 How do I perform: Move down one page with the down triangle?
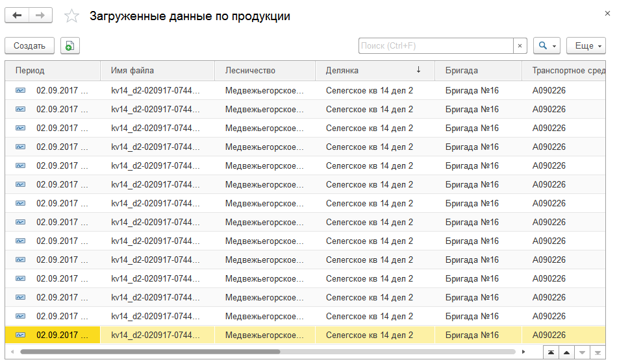click(583, 352)
